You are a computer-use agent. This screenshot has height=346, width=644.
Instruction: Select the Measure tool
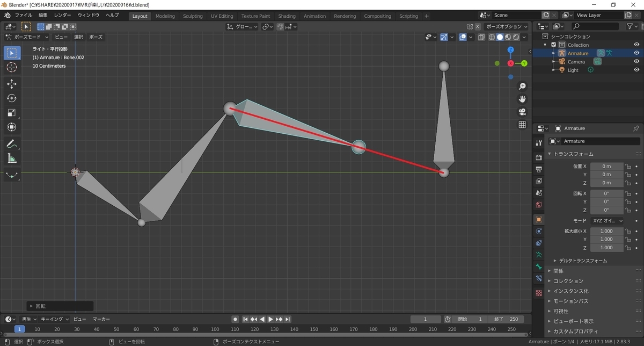click(12, 158)
